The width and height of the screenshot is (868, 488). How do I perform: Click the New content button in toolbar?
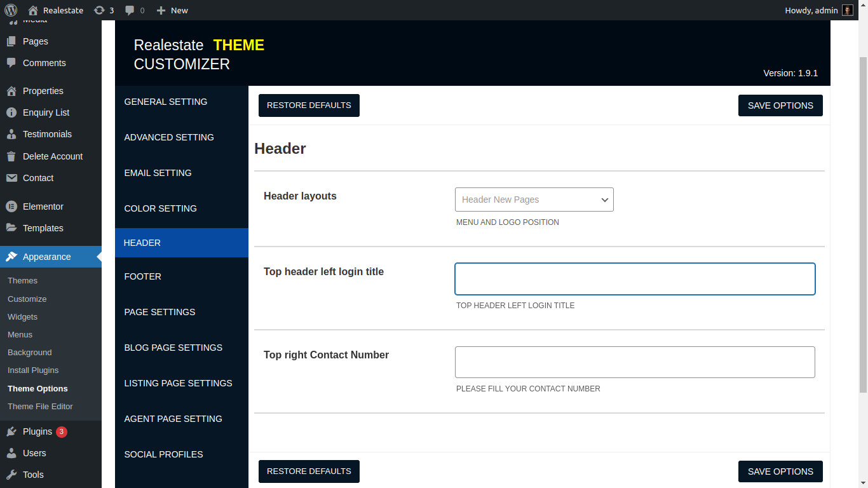tap(172, 10)
